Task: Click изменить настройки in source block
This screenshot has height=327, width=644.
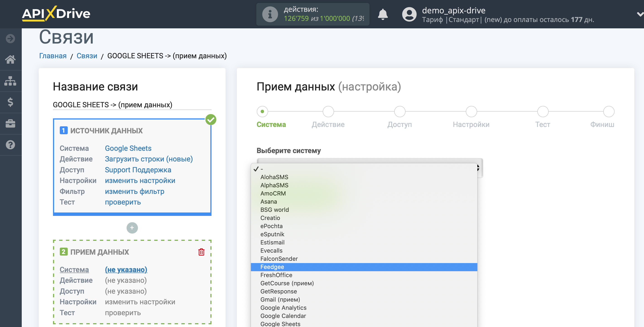Action: 140,181
